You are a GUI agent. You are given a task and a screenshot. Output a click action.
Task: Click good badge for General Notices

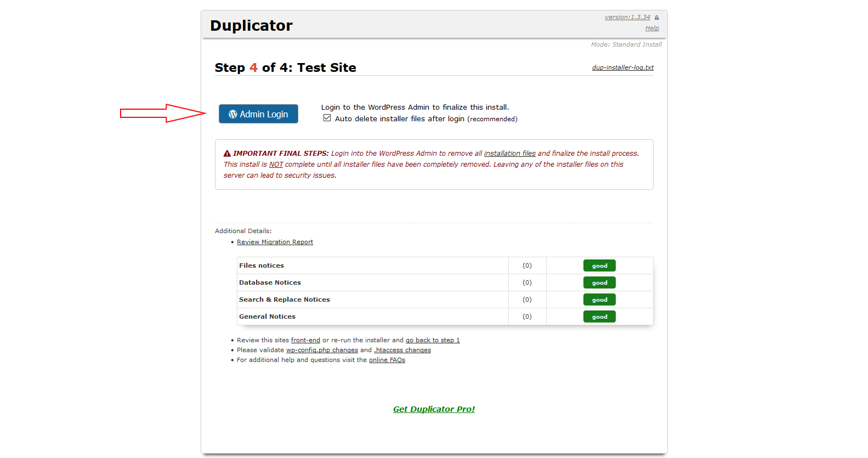click(x=599, y=316)
